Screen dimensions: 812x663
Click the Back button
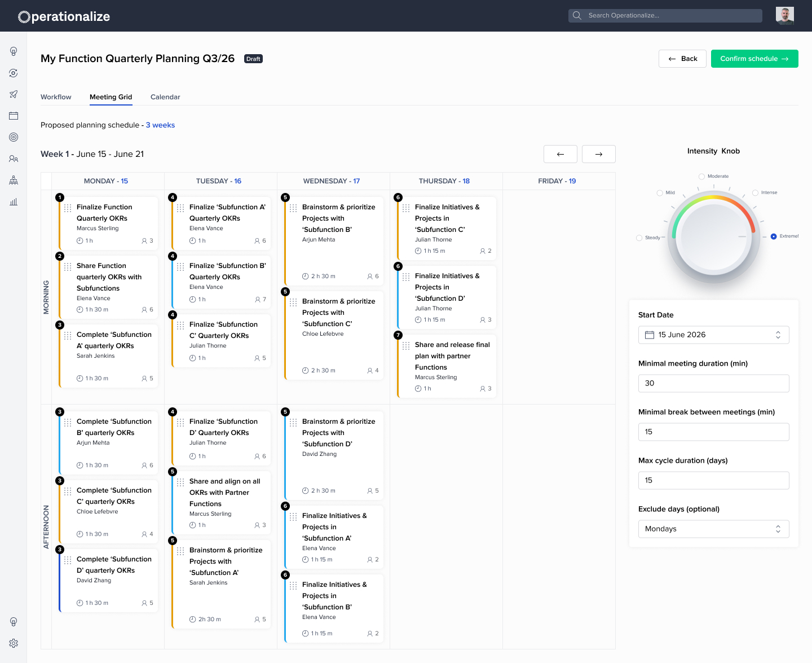(x=682, y=59)
